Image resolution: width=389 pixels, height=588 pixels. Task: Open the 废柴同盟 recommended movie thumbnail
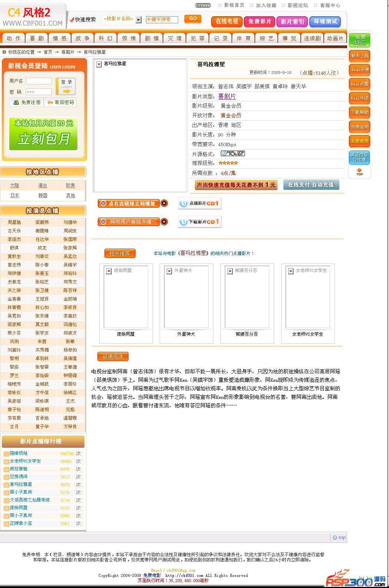(x=126, y=297)
